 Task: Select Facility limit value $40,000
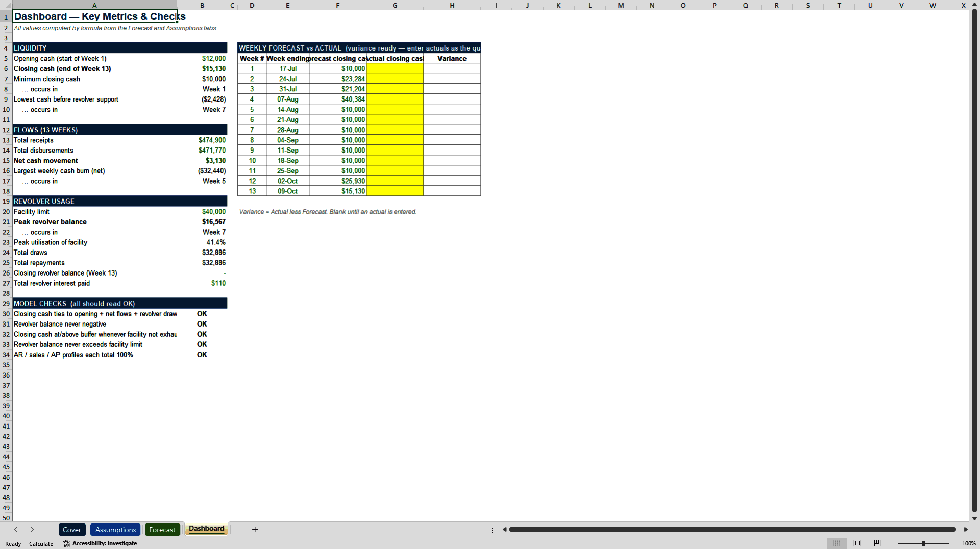pyautogui.click(x=202, y=212)
